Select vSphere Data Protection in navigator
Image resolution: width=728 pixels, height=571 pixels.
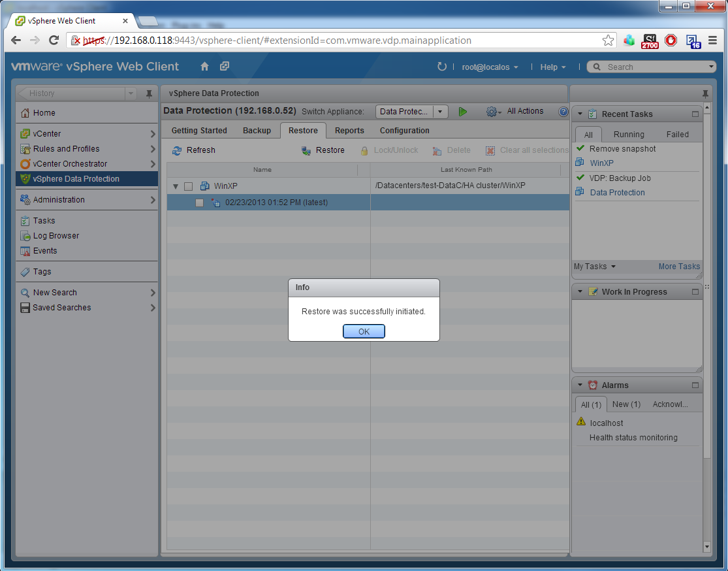(87, 179)
